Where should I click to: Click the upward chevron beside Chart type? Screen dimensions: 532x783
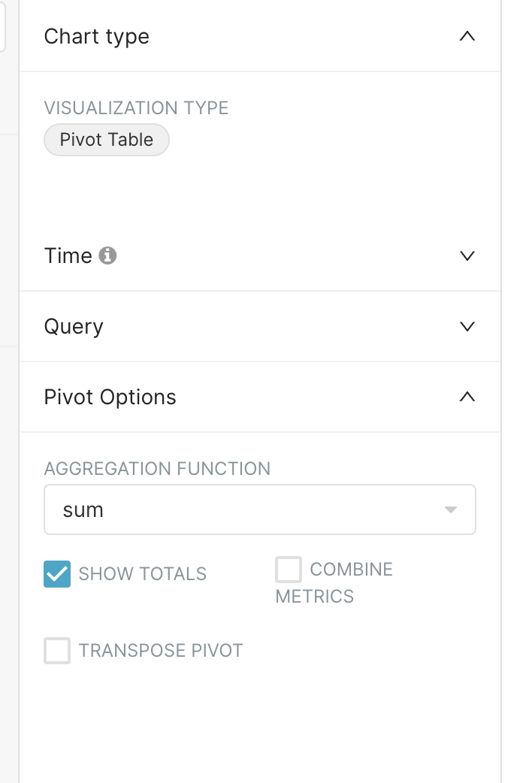(467, 35)
